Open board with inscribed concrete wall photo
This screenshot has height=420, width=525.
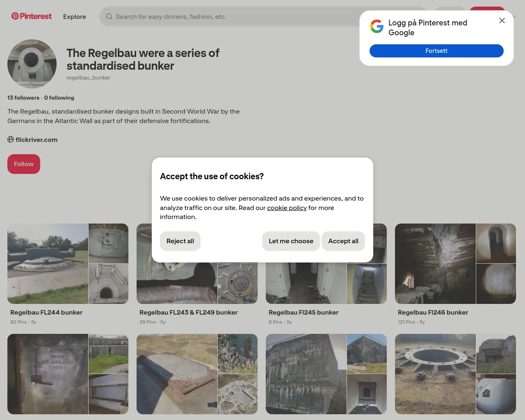(68, 374)
